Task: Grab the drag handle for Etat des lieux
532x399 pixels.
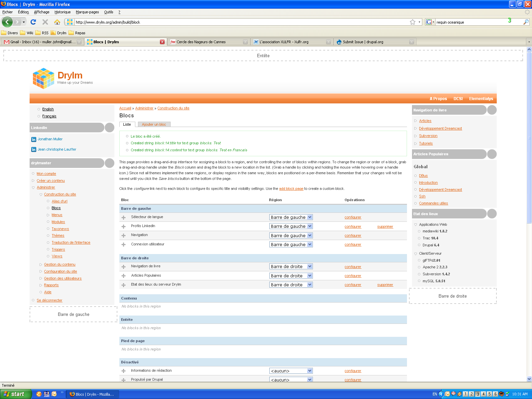Action: 123,285
